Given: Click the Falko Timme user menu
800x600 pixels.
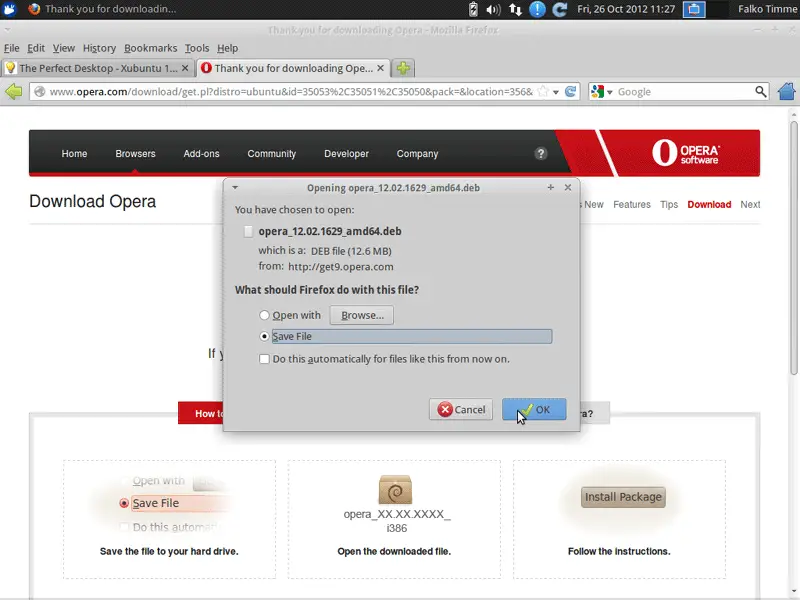Looking at the screenshot, I should tap(767, 9).
